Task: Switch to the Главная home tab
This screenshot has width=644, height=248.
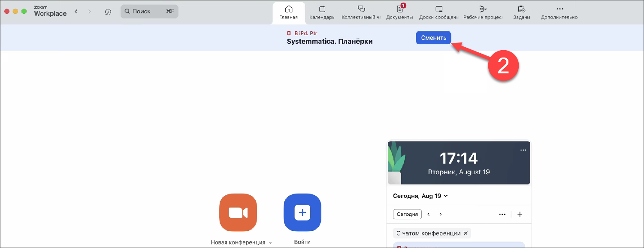Action: pos(288,12)
